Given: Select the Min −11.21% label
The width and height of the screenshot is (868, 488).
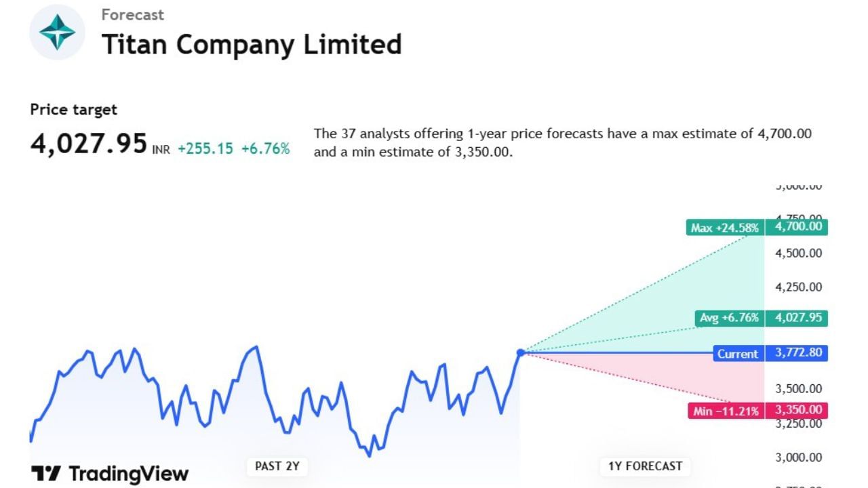Looking at the screenshot, I should 726,411.
